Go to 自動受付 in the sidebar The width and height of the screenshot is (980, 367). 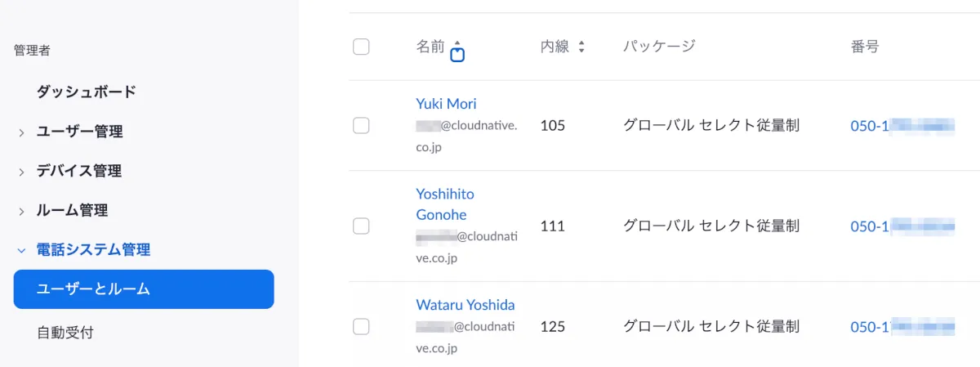(70, 333)
